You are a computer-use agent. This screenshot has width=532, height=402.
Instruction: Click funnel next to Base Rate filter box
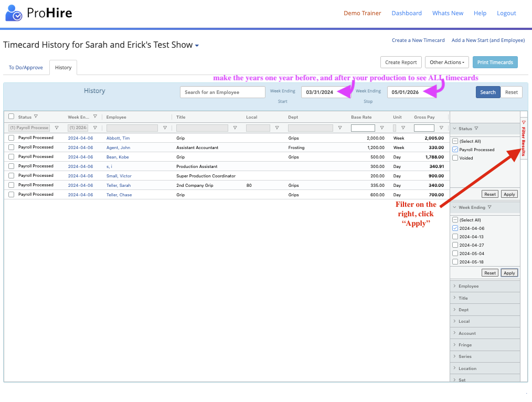coord(382,128)
